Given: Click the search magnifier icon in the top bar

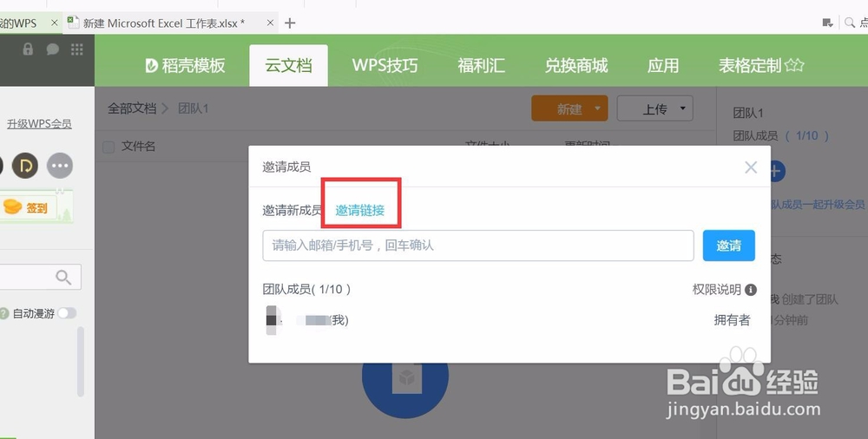Looking at the screenshot, I should tap(849, 23).
